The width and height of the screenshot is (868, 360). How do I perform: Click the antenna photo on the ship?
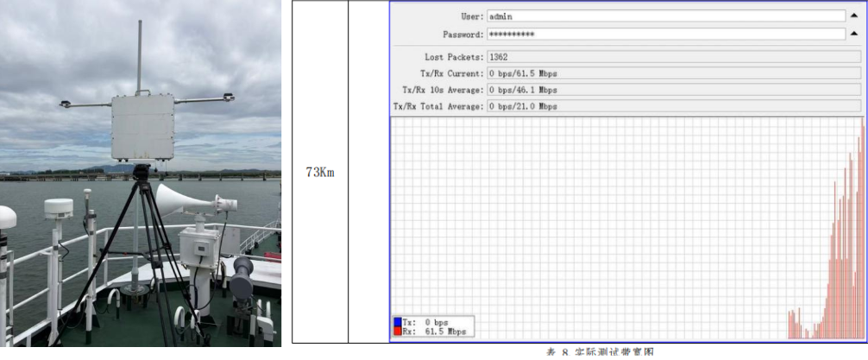click(141, 174)
